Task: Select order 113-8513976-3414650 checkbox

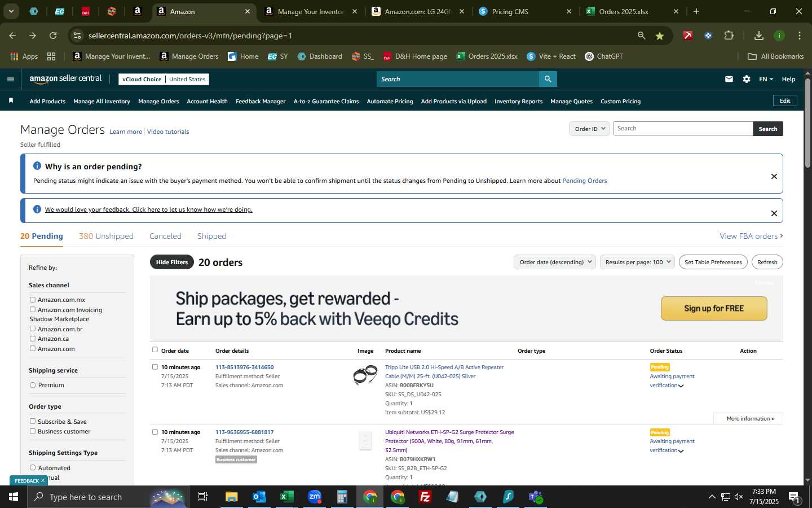Action: click(x=155, y=367)
